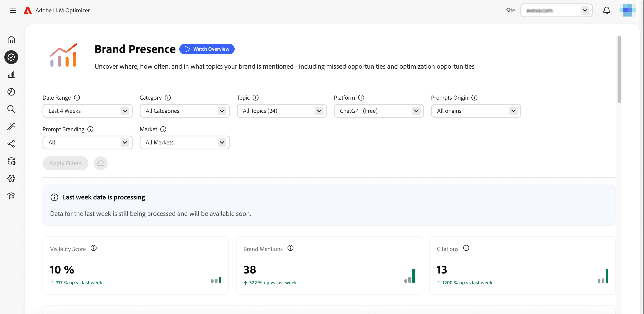The image size is (644, 314).
Task: Show info for Visibility Score
Action: [93, 248]
